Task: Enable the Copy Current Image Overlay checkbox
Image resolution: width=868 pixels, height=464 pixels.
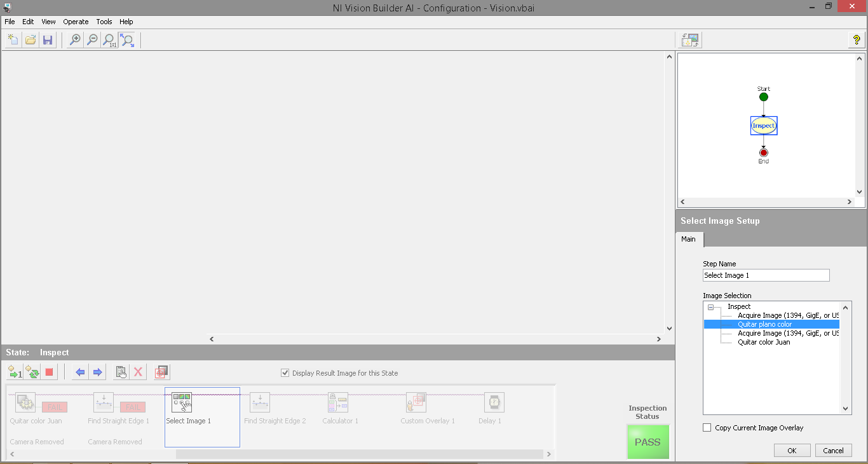Action: click(x=707, y=428)
